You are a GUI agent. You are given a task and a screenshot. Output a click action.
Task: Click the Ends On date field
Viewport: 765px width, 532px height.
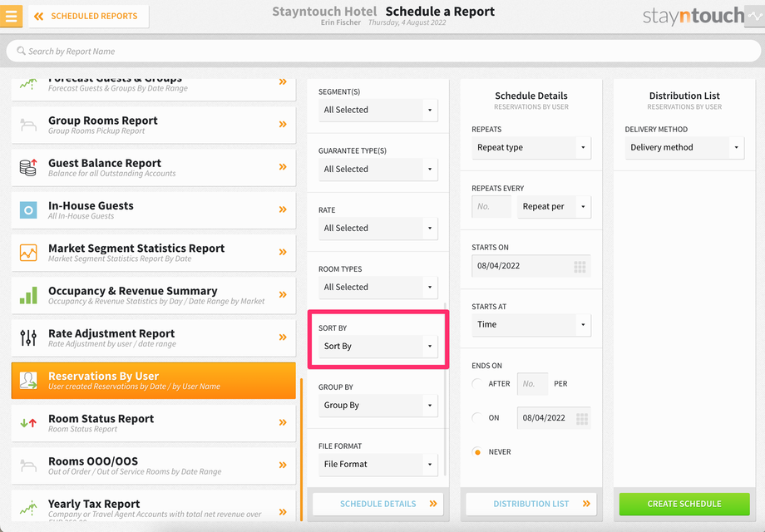[555, 418]
